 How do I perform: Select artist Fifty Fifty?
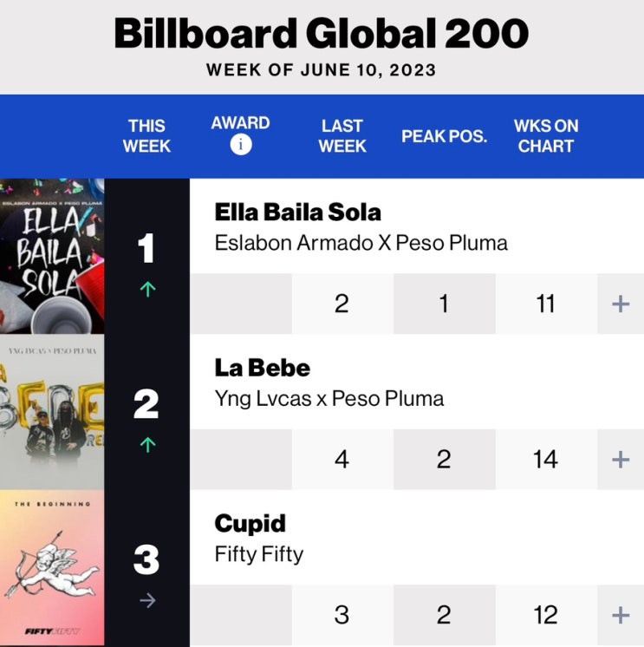tap(259, 554)
